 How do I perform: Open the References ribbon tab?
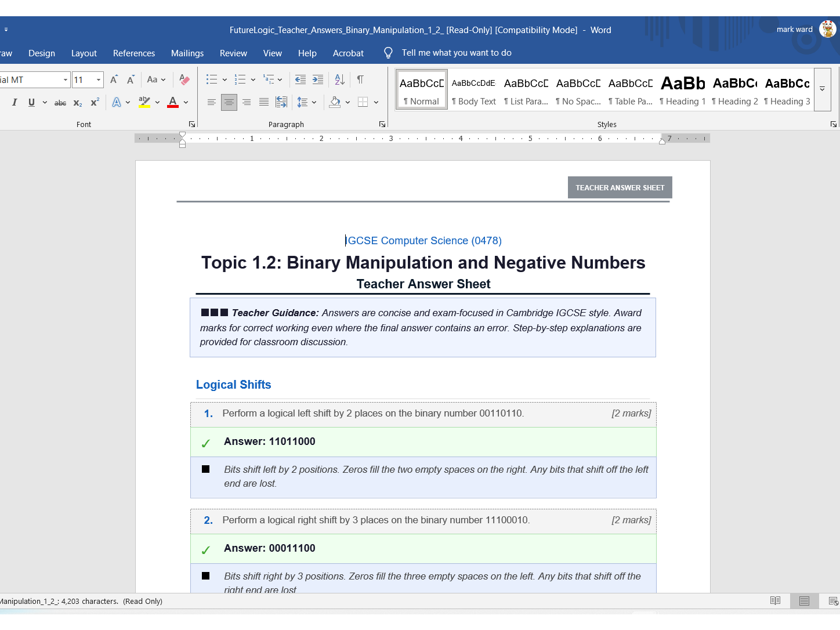pos(134,53)
